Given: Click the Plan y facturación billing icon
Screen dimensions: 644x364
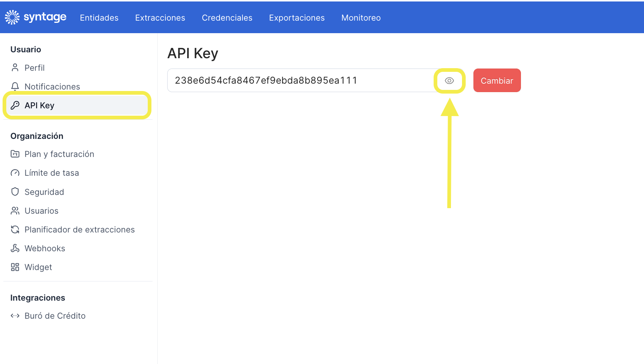Looking at the screenshot, I should 15,154.
